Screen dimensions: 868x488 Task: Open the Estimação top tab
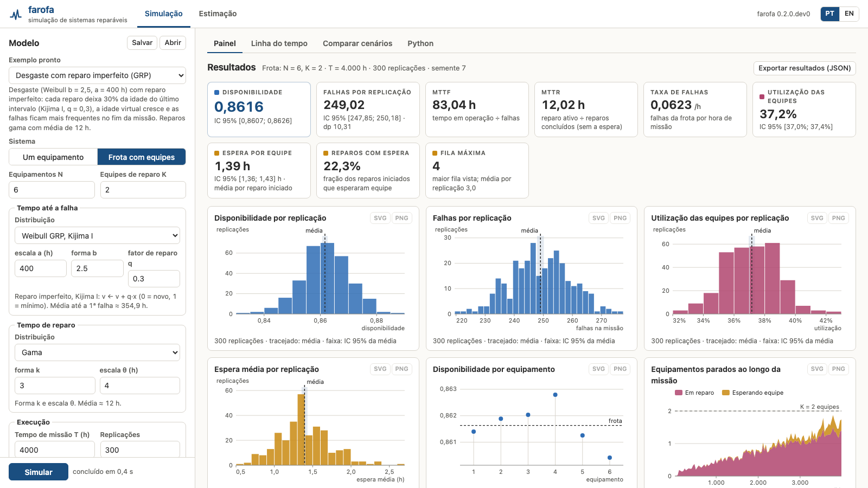click(218, 14)
